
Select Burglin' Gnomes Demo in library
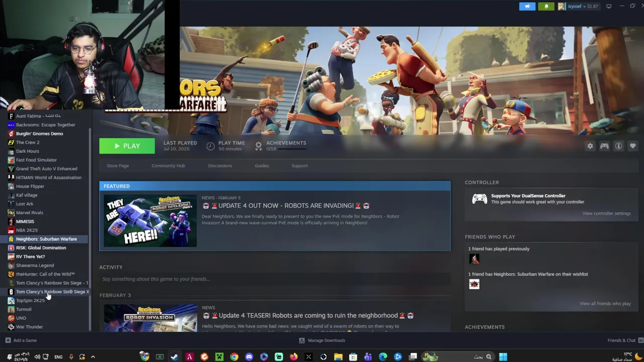(39, 134)
